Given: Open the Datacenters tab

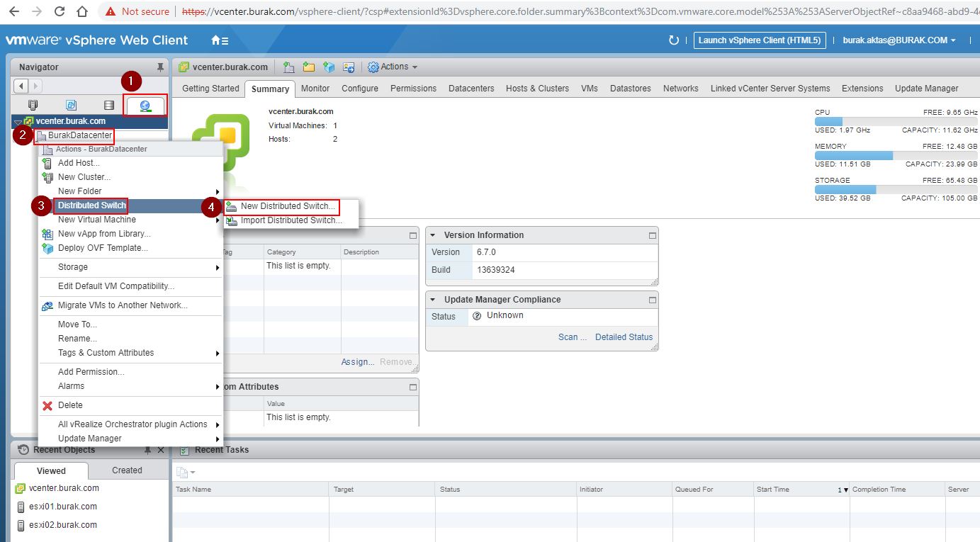Looking at the screenshot, I should pyautogui.click(x=471, y=89).
